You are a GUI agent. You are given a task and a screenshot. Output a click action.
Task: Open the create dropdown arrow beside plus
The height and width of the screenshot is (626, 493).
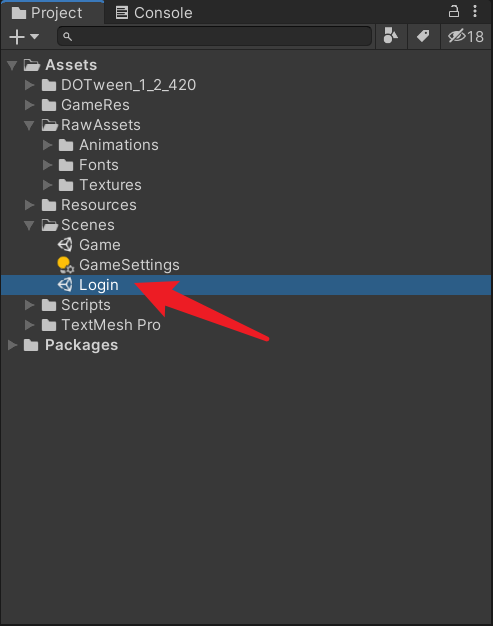click(35, 37)
